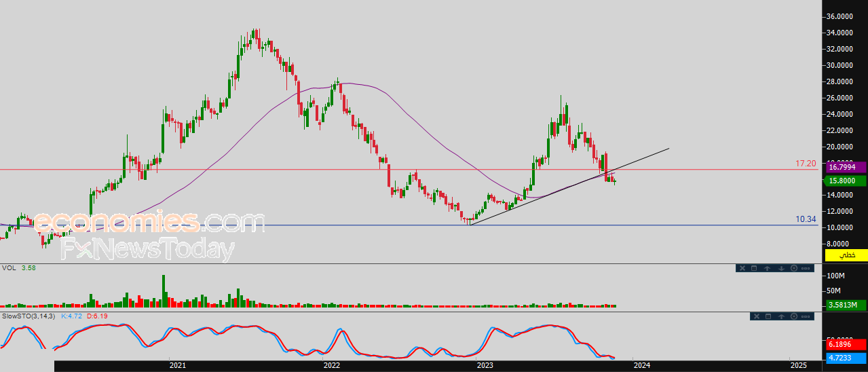Click the K:4.72 stochastic value

(x=71, y=316)
